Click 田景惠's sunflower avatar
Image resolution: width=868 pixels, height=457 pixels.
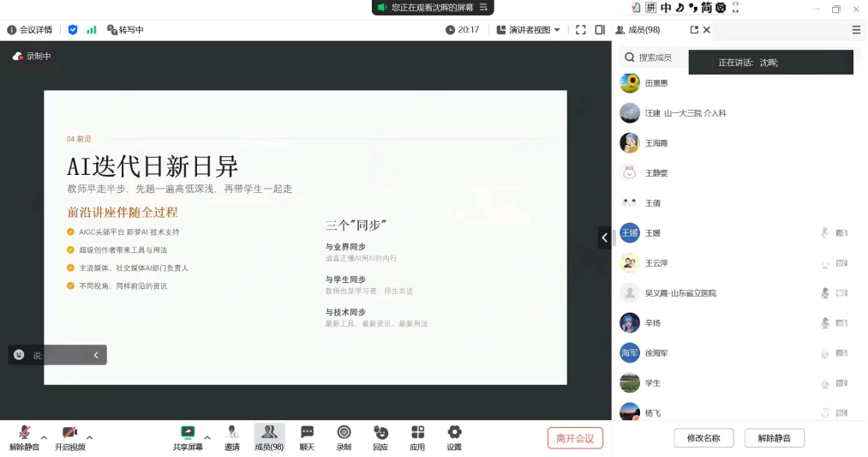(x=630, y=83)
